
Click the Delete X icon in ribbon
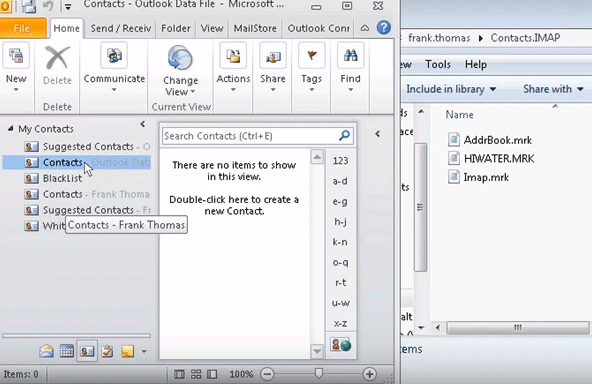pyautogui.click(x=57, y=57)
